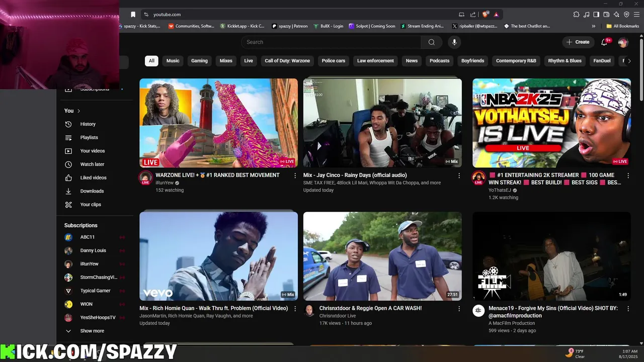Open the YouTube account avatar menu
This screenshot has height=362, width=644.
[623, 42]
